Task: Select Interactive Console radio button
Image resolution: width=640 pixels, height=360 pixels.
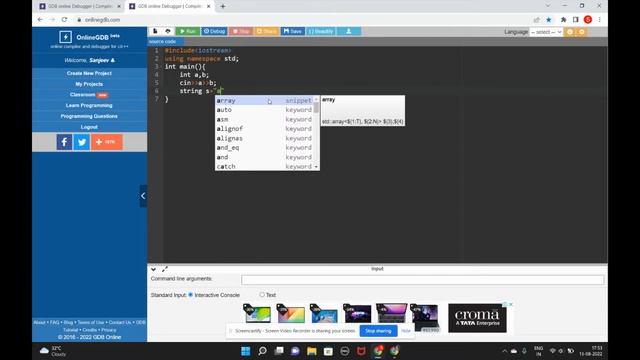Action: 191,295
